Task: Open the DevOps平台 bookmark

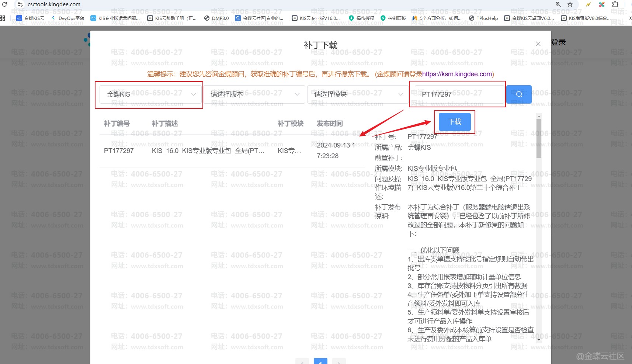Action: (x=67, y=18)
